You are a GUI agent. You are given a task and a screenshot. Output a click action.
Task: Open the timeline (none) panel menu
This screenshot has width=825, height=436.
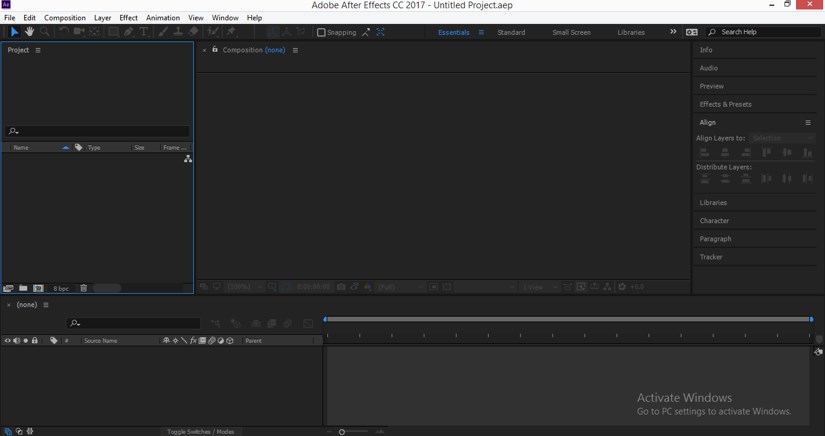(46, 305)
